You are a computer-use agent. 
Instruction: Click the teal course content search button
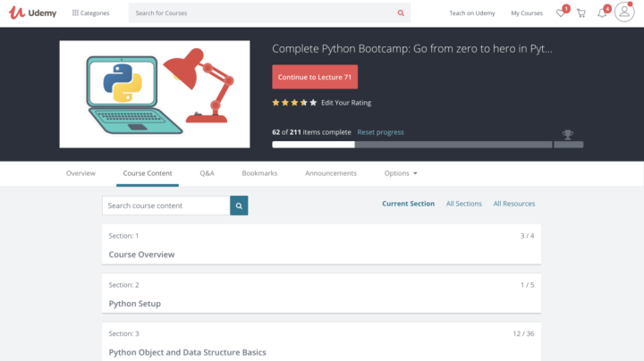239,206
